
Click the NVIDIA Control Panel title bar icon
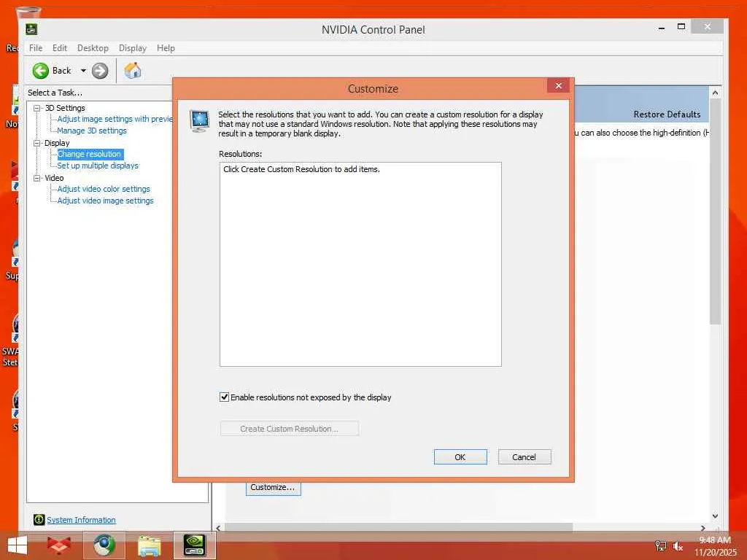click(x=31, y=29)
